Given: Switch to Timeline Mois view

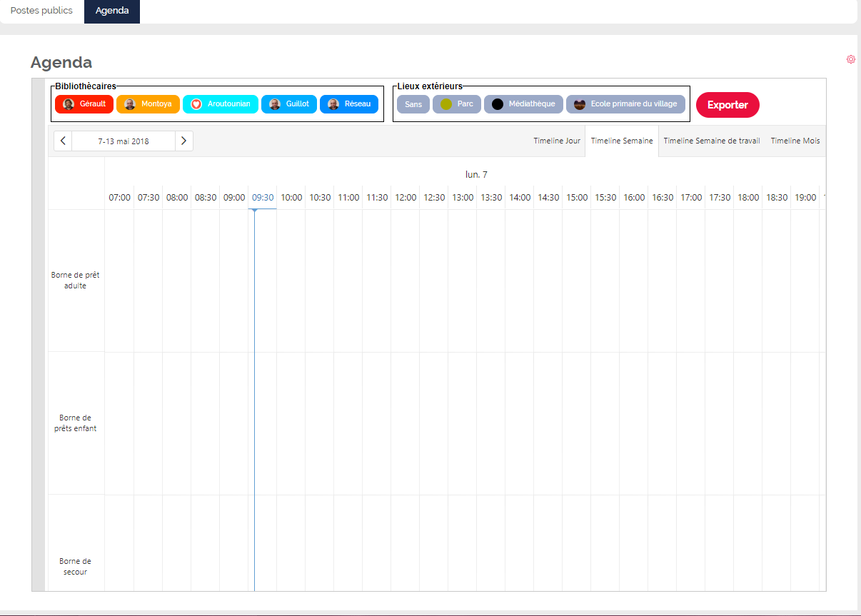Looking at the screenshot, I should pos(795,141).
